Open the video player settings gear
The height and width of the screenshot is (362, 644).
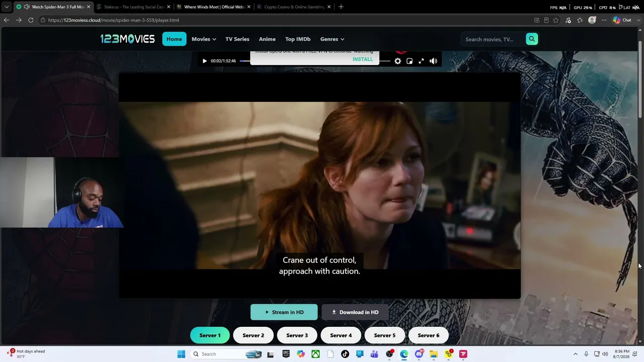tap(397, 61)
